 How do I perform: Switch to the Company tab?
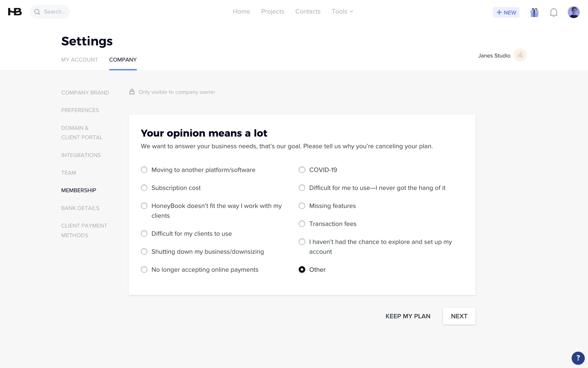(123, 59)
